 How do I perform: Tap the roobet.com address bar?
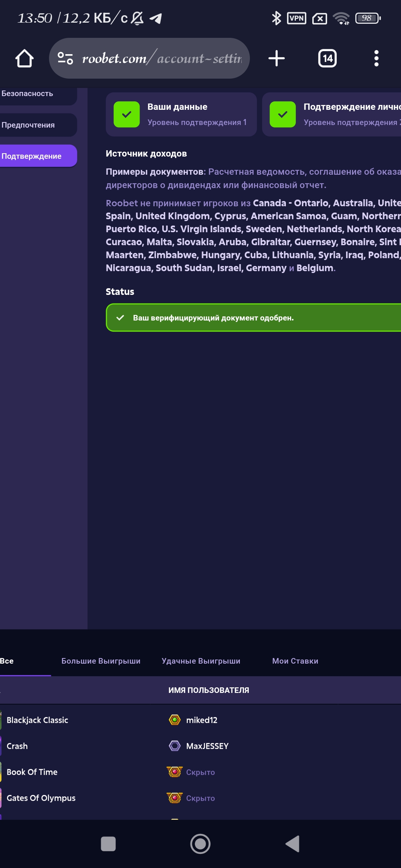pyautogui.click(x=162, y=59)
